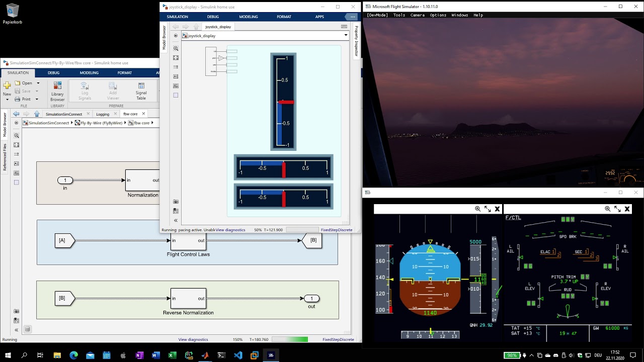Viewport: 644px width, 362px height.
Task: Expand the breadcrumb arrow after fbw core
Action: pyautogui.click(x=152, y=123)
